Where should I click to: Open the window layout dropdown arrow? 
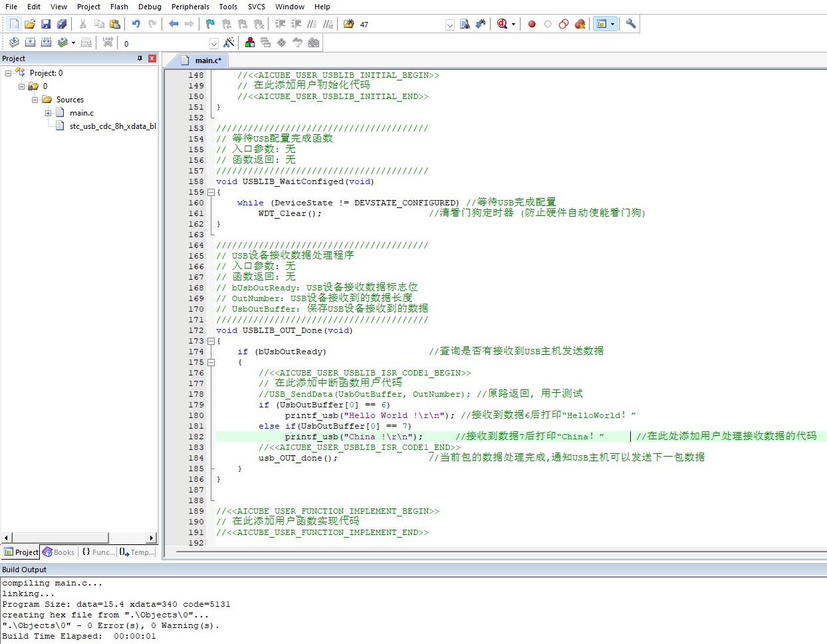(x=612, y=24)
